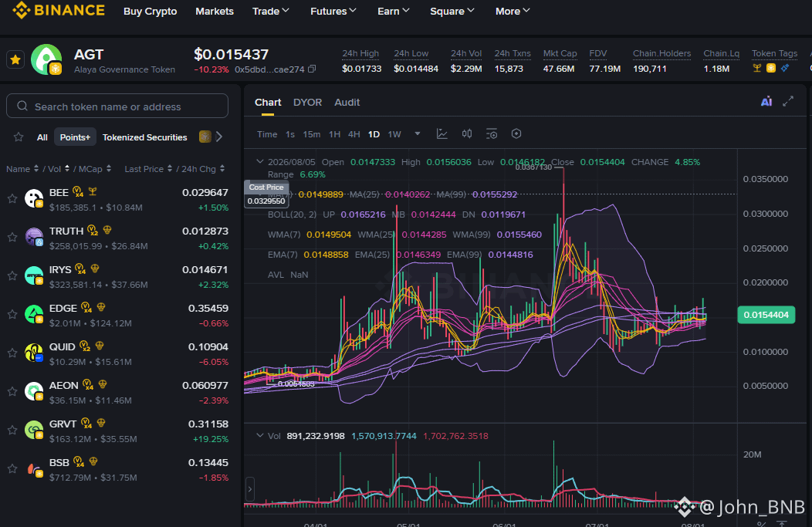Click the yellow square token tag icon

771,69
